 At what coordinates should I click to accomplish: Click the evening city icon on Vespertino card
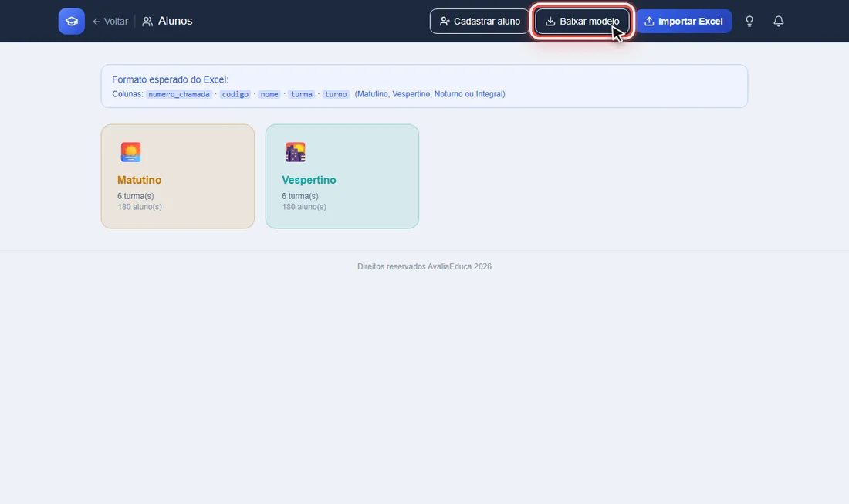[295, 152]
